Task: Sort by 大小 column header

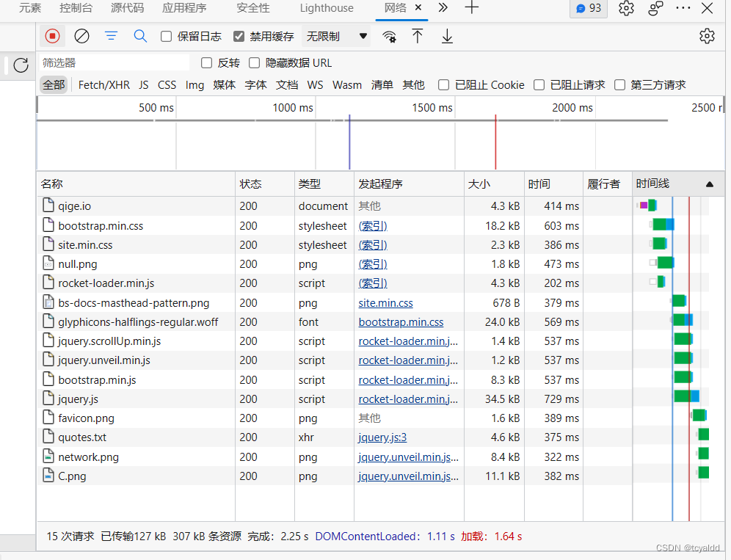Action: coord(494,183)
